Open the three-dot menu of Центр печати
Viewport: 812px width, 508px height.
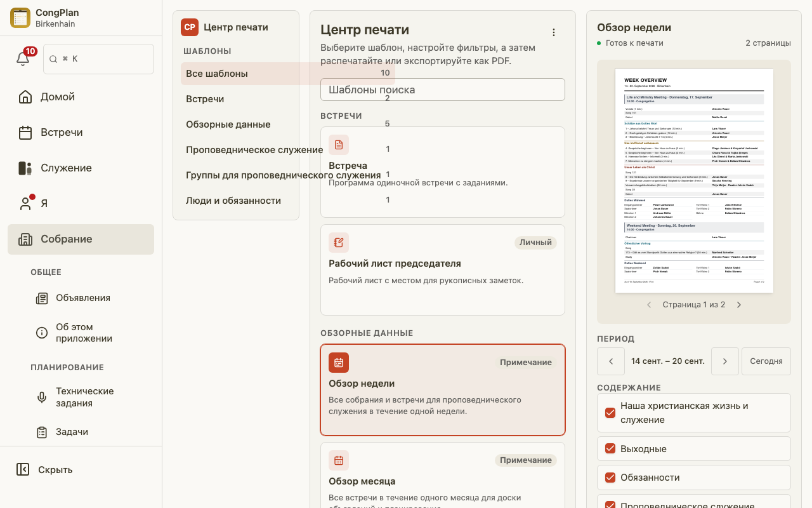pos(554,32)
